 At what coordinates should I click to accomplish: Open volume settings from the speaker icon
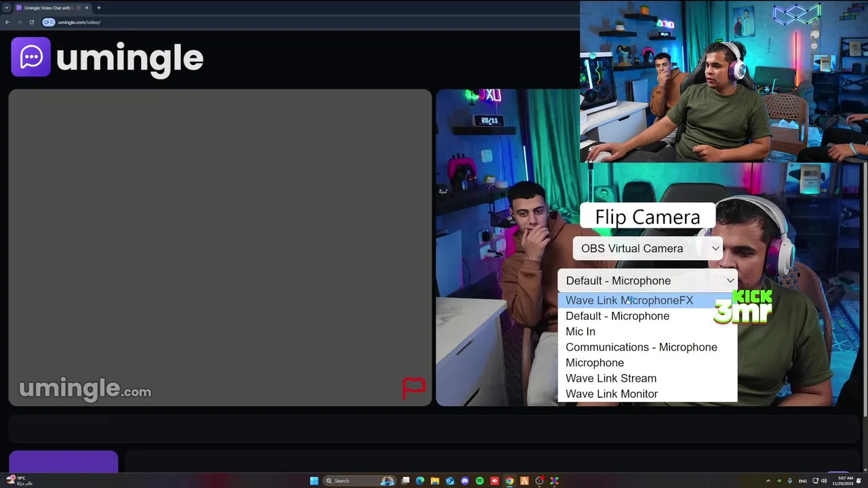coord(824,481)
